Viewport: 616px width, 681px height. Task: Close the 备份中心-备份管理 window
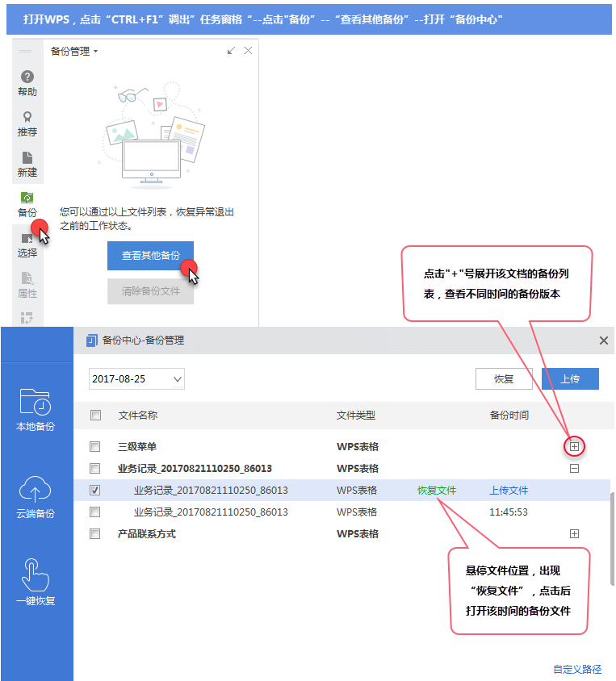(603, 340)
